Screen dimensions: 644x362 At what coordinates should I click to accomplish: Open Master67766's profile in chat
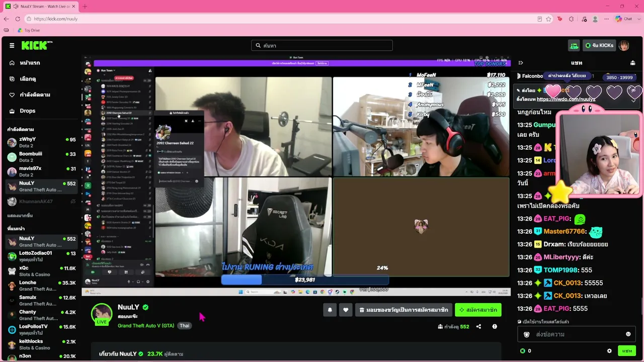click(565, 232)
